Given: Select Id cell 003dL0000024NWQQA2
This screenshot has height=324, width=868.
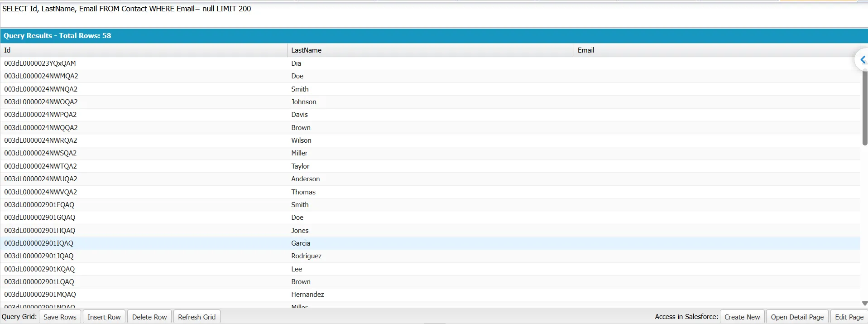Looking at the screenshot, I should click(144, 128).
